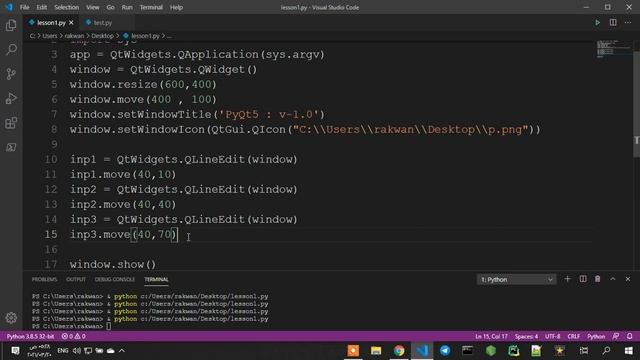Open the volume icon in system tray
Viewport: 640px width, 360px height.
[77, 351]
